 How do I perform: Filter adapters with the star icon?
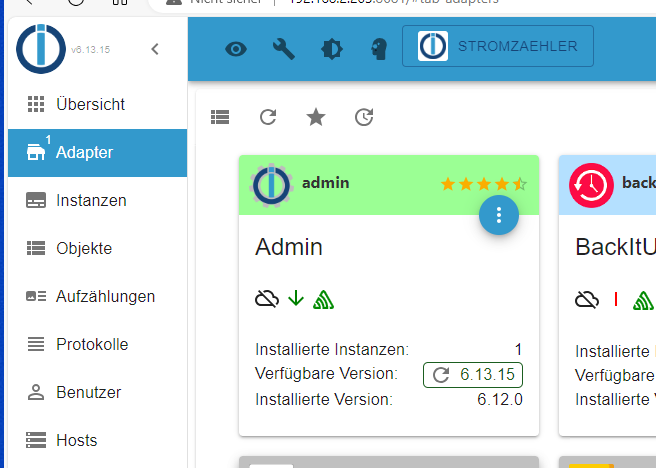click(x=316, y=117)
